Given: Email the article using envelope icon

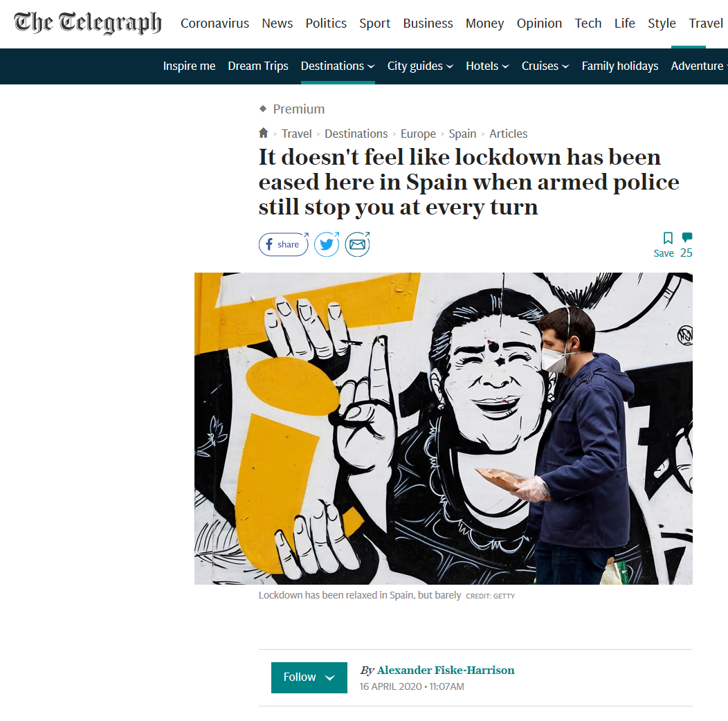Looking at the screenshot, I should pos(358,244).
